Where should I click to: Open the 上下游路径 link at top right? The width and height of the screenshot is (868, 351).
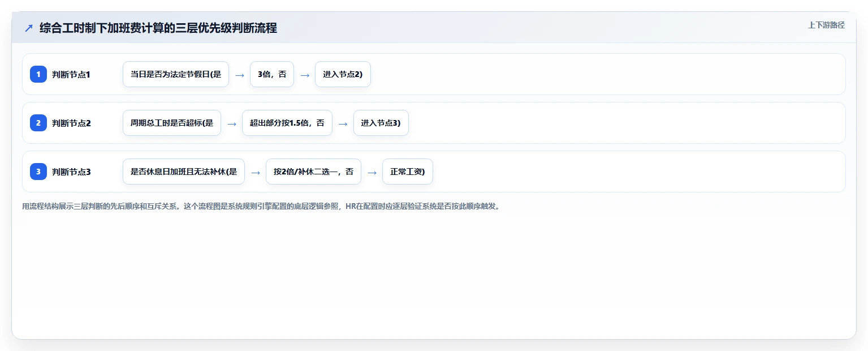pyautogui.click(x=826, y=25)
